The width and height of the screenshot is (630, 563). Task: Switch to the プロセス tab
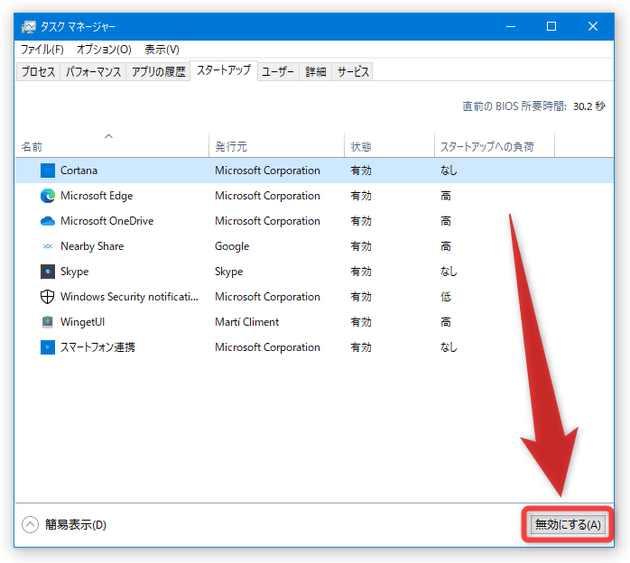[38, 72]
